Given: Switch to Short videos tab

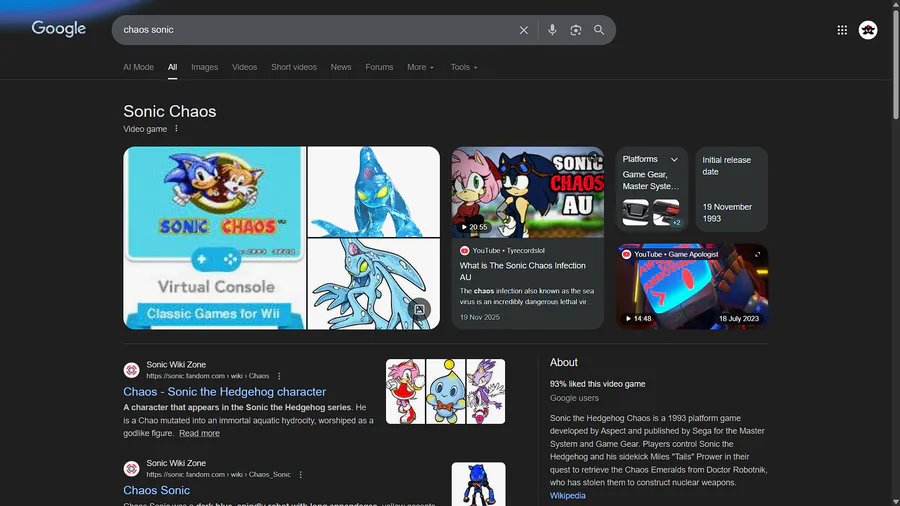Looking at the screenshot, I should [294, 67].
